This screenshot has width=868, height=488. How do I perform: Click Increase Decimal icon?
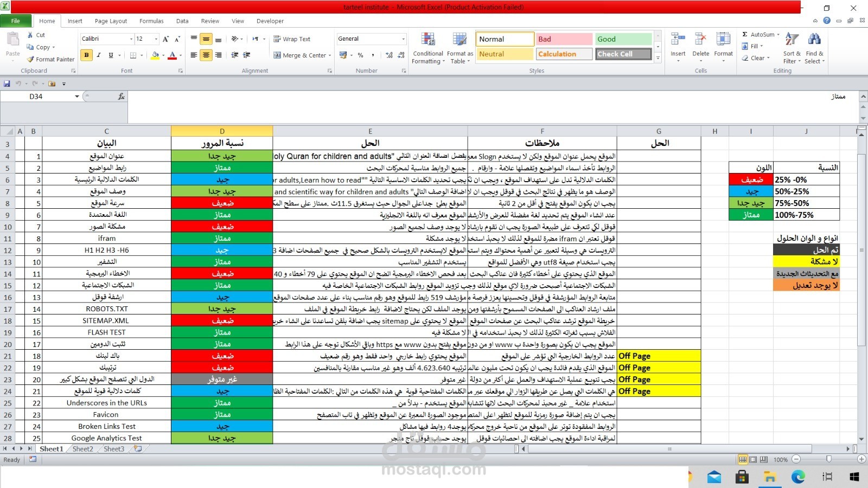pyautogui.click(x=389, y=55)
